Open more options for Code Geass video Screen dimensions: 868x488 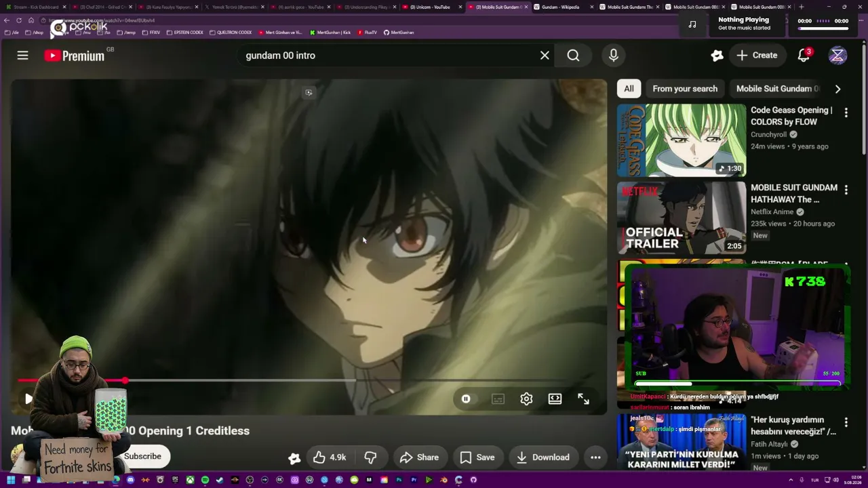[846, 113]
